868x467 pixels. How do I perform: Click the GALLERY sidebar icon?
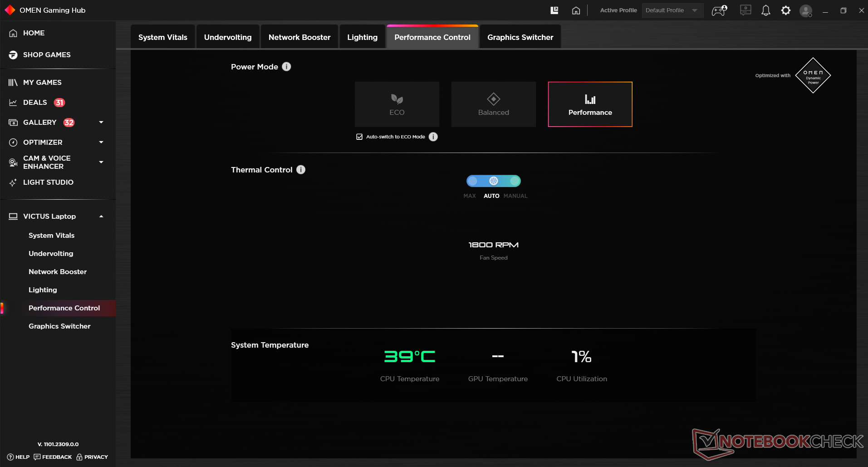pos(13,123)
